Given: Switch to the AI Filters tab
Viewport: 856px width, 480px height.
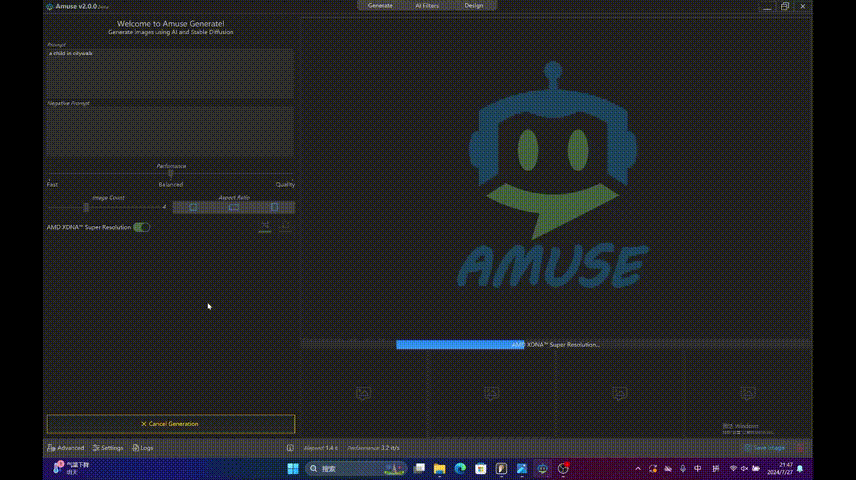Looking at the screenshot, I should tap(427, 6).
